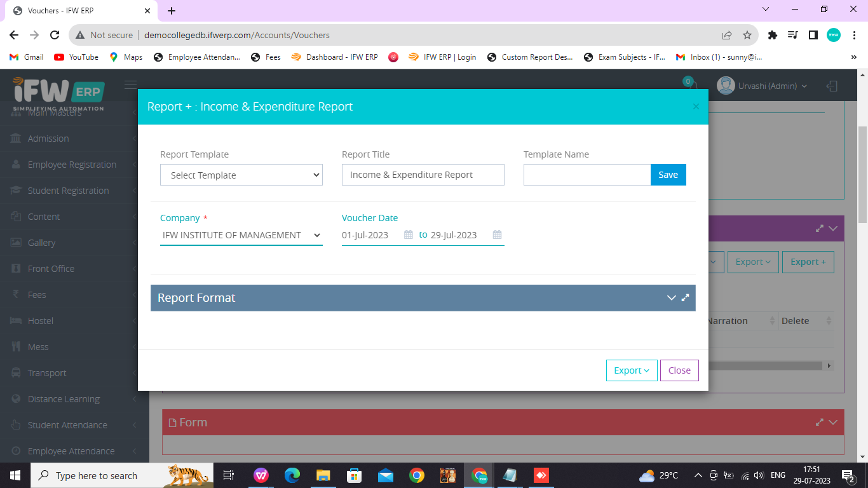The height and width of the screenshot is (488, 868).
Task: Click the logout icon in header
Action: (x=832, y=86)
